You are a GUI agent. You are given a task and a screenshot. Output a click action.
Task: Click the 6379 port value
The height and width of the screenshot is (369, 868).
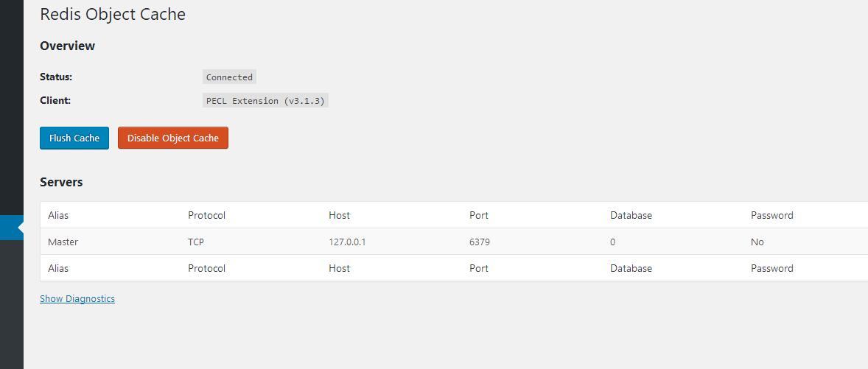tap(480, 242)
